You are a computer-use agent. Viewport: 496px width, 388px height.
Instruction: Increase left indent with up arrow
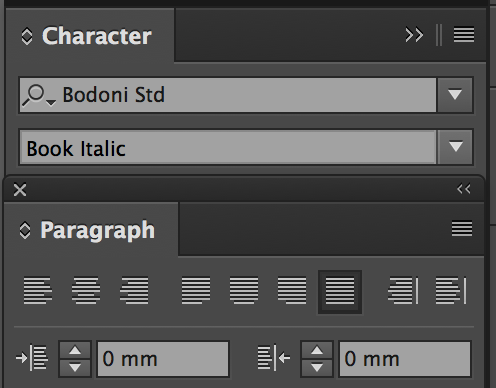pos(75,350)
